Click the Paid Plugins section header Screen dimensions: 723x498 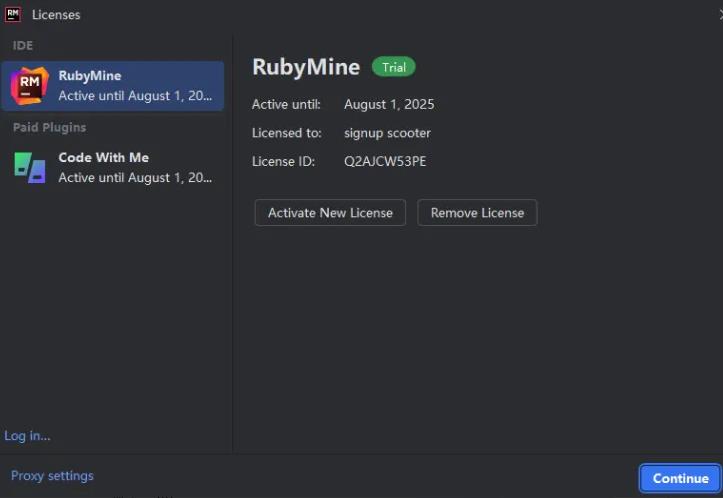(x=49, y=127)
